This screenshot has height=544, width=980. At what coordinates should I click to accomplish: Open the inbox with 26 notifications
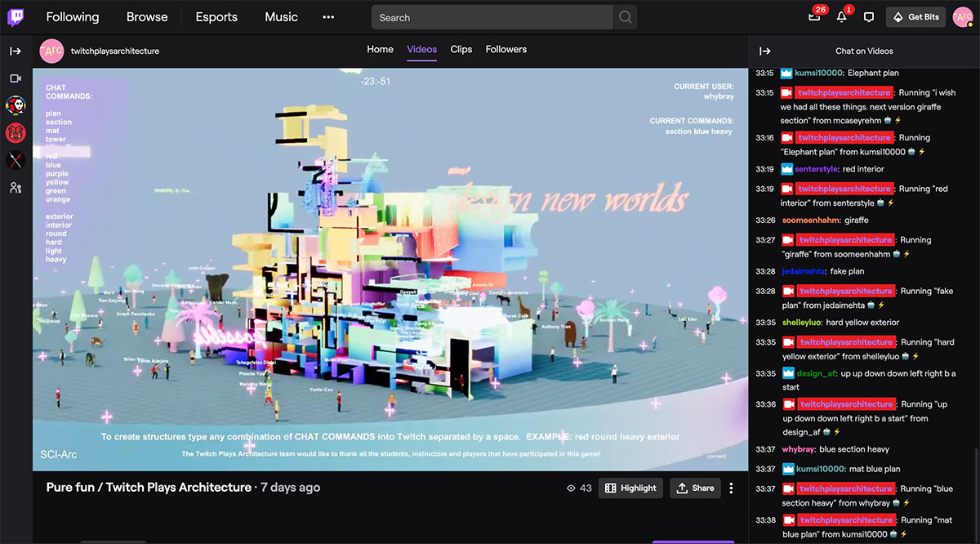pos(814,17)
